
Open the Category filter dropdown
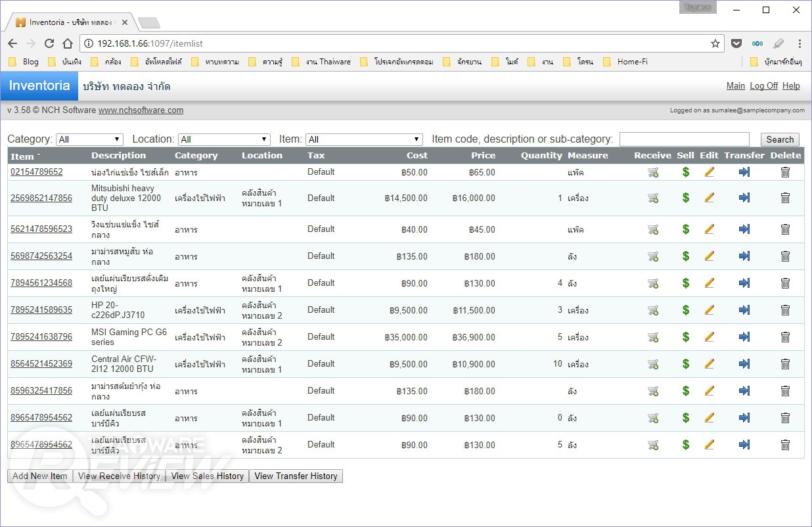tap(90, 139)
